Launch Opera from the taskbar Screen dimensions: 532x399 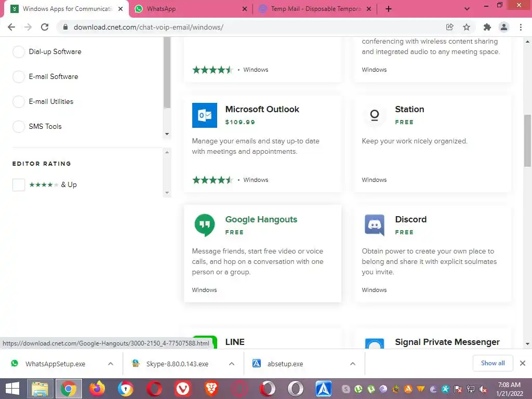coord(154,389)
